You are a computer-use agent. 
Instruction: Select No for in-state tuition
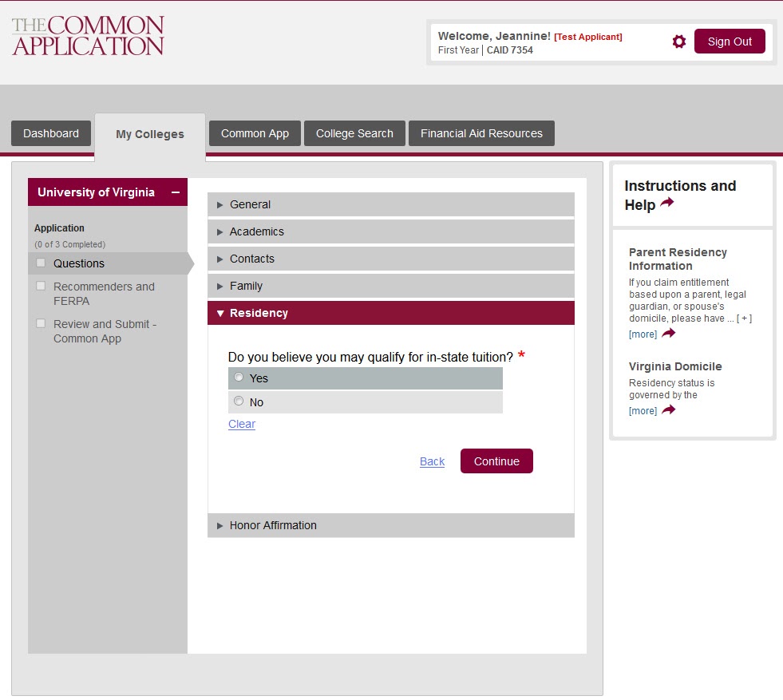[239, 401]
